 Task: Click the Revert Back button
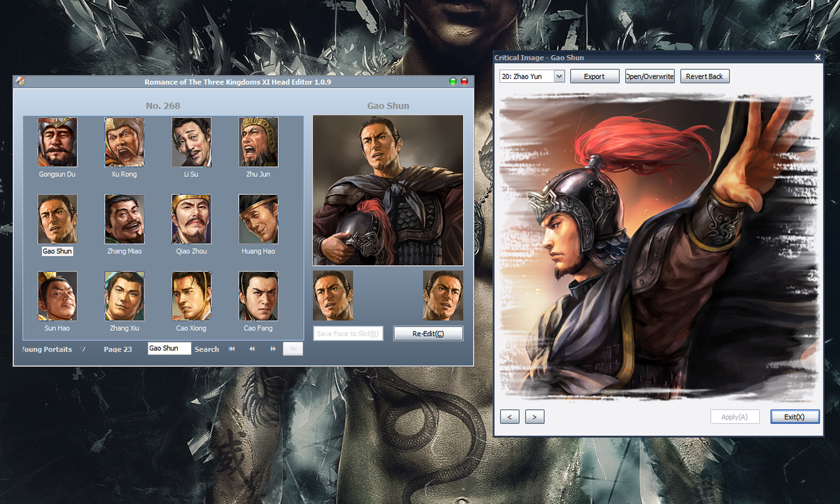[705, 76]
